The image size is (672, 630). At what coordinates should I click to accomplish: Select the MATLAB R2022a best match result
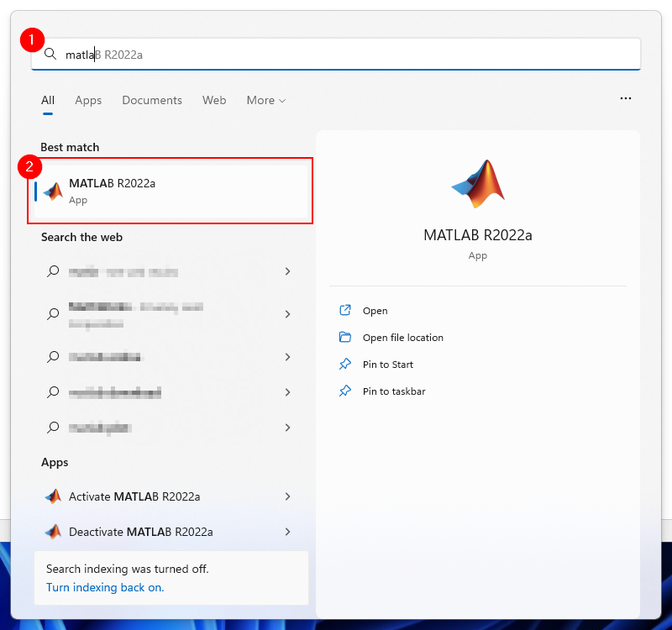(171, 192)
